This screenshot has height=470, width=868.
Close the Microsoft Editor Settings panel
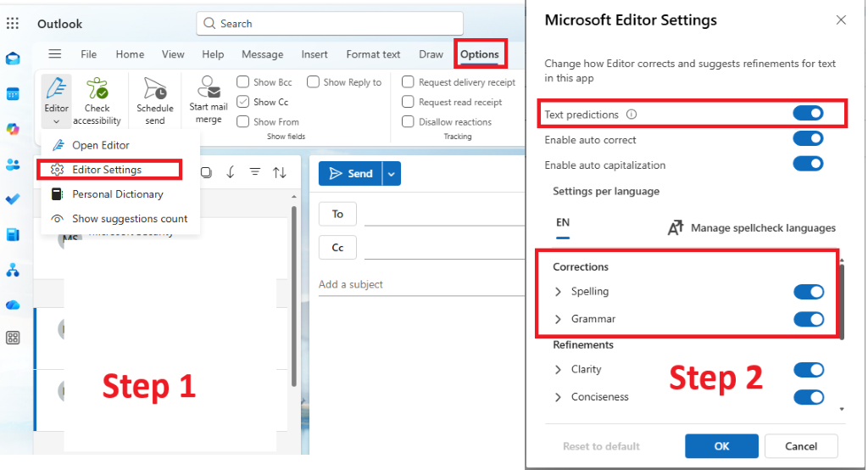coord(841,20)
